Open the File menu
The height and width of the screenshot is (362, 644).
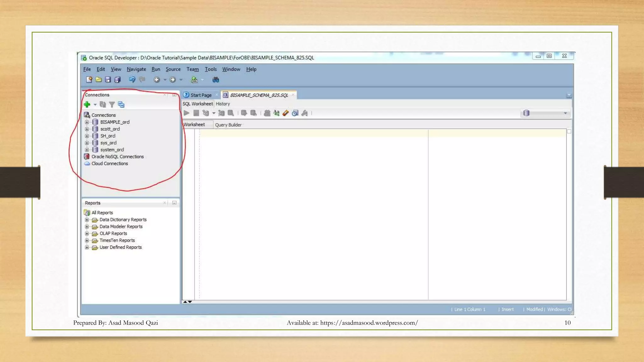(87, 69)
